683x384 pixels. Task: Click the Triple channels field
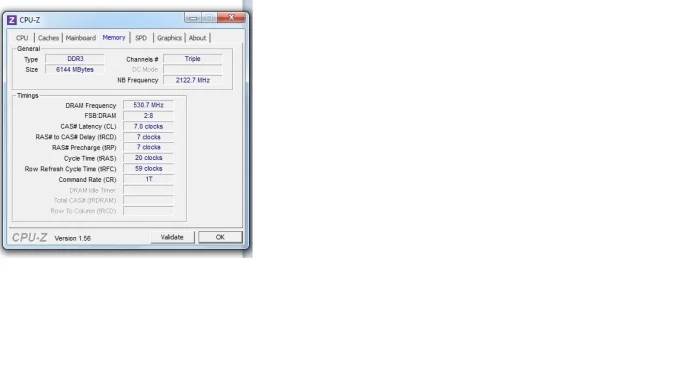[x=193, y=59]
